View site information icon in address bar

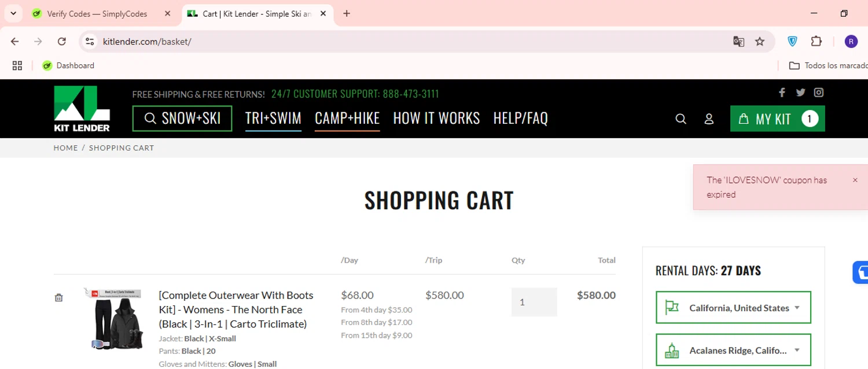coord(90,42)
